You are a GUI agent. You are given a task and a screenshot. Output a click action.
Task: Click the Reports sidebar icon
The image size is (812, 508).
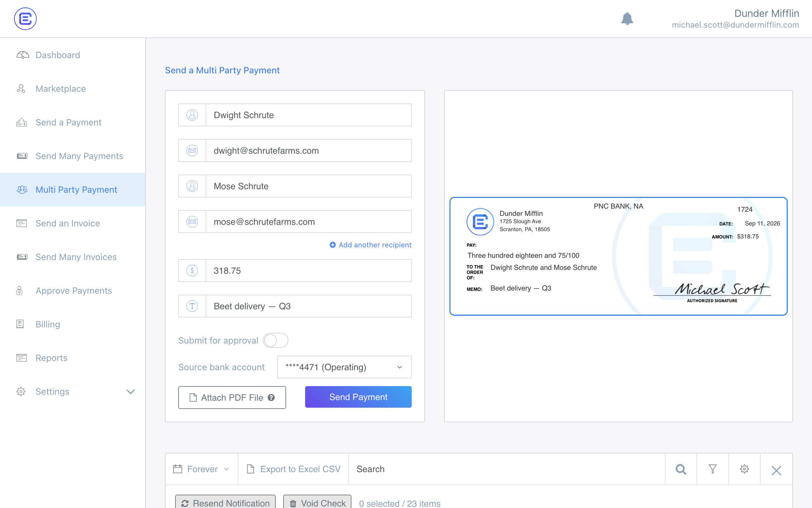coord(22,358)
